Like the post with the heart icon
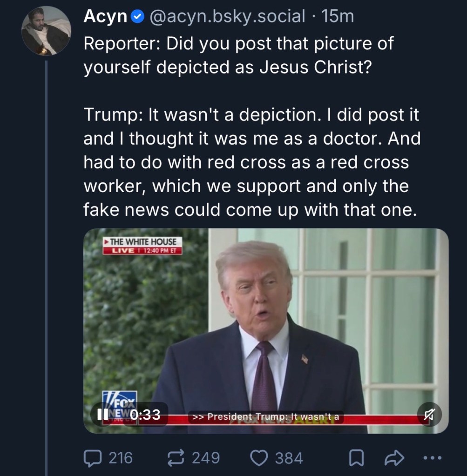Viewport: 467px width, 476px height. pos(259,458)
